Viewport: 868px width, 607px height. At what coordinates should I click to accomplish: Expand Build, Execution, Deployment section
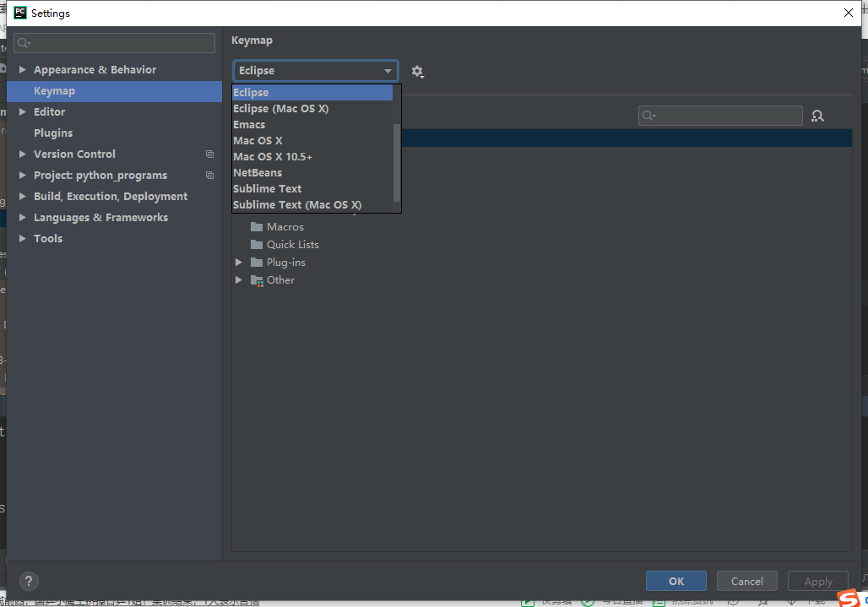click(23, 196)
